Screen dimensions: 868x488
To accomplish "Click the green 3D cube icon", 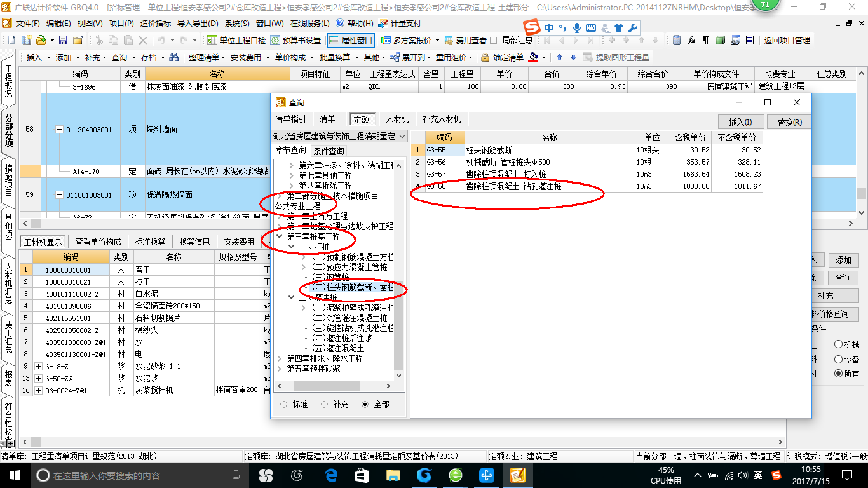I will [721, 40].
